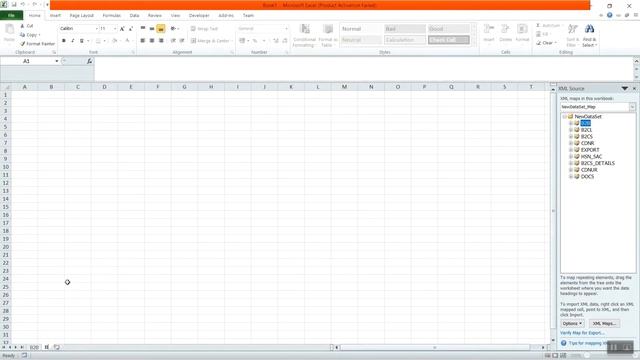
Task: Select the CDNR tree item
Action: pos(587,143)
